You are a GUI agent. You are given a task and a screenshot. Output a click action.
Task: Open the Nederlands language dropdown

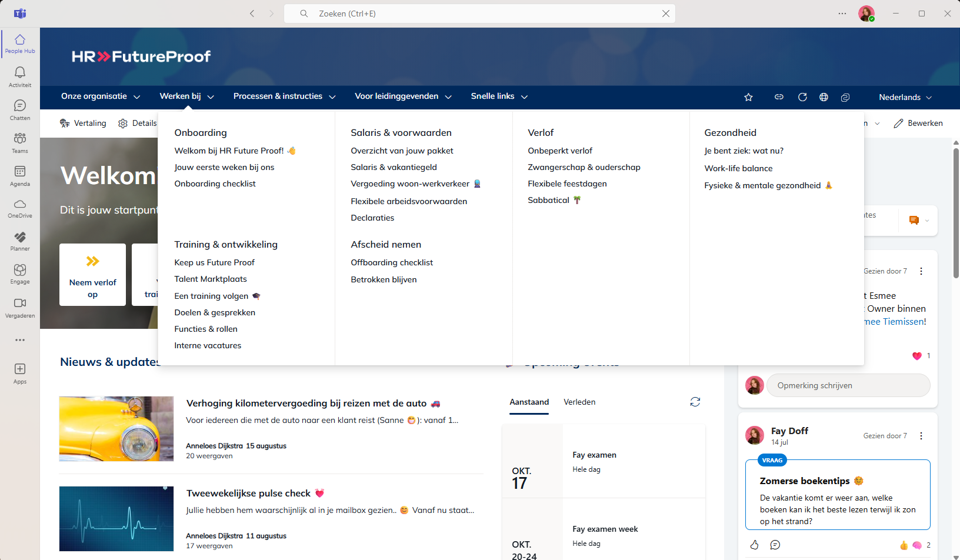(x=905, y=97)
